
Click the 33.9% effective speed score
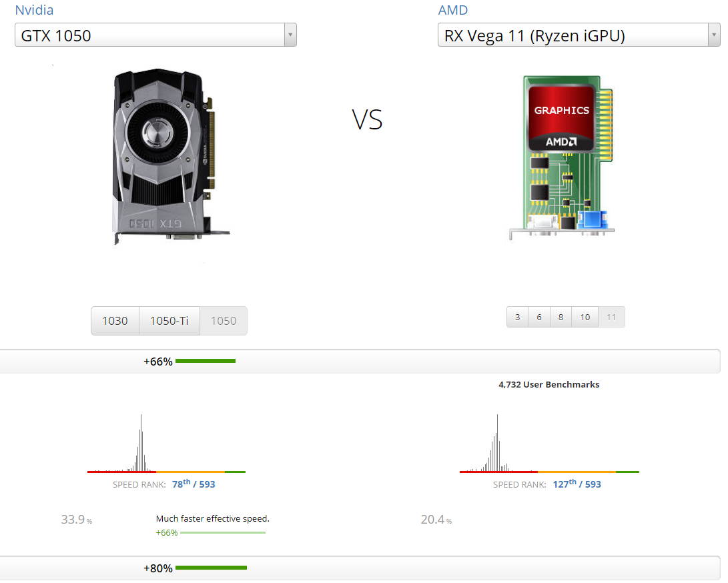tap(77, 519)
